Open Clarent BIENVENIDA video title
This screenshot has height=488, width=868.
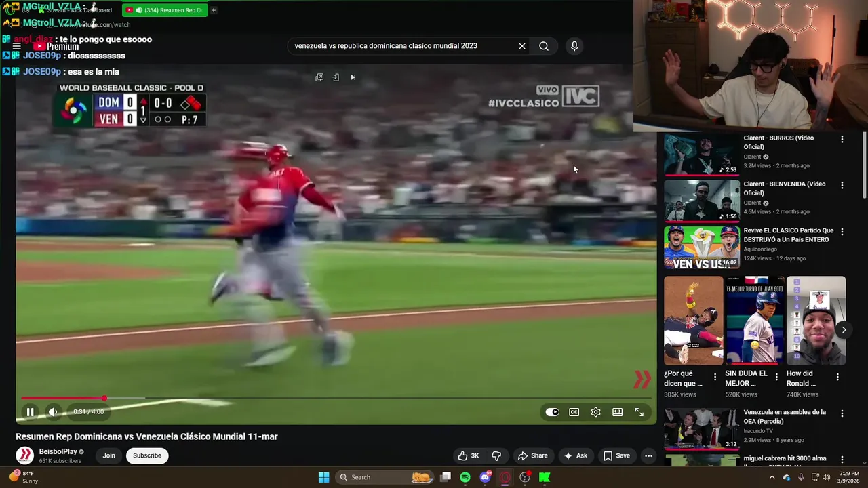[x=784, y=188]
